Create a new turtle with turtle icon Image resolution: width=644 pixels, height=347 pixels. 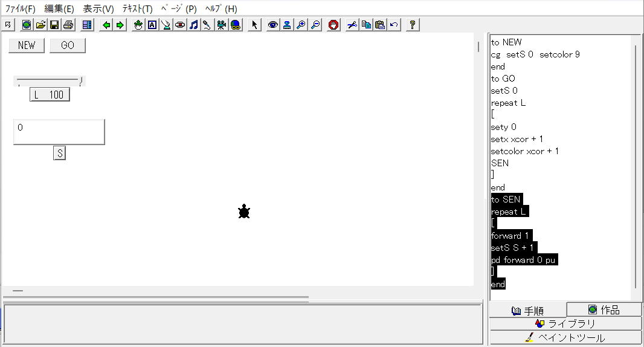138,25
